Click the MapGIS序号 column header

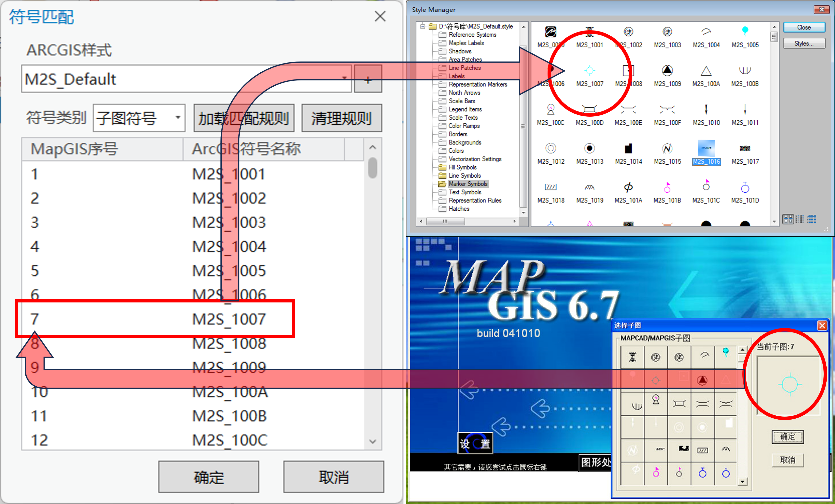tap(103, 149)
